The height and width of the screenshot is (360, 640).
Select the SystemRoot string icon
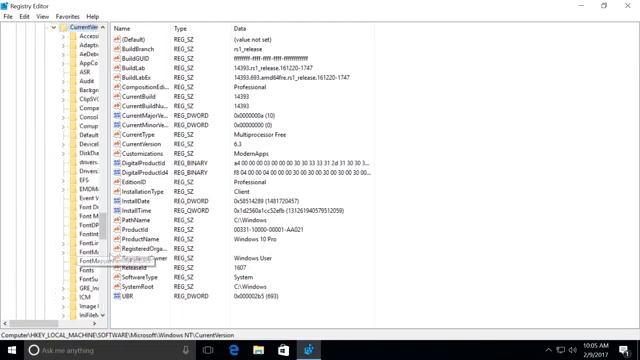pos(117,287)
